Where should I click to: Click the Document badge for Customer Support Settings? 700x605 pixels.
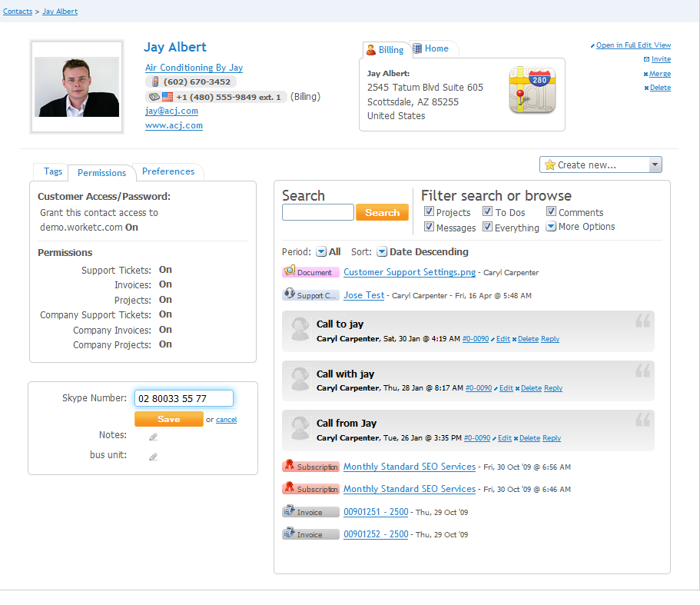[x=310, y=272]
